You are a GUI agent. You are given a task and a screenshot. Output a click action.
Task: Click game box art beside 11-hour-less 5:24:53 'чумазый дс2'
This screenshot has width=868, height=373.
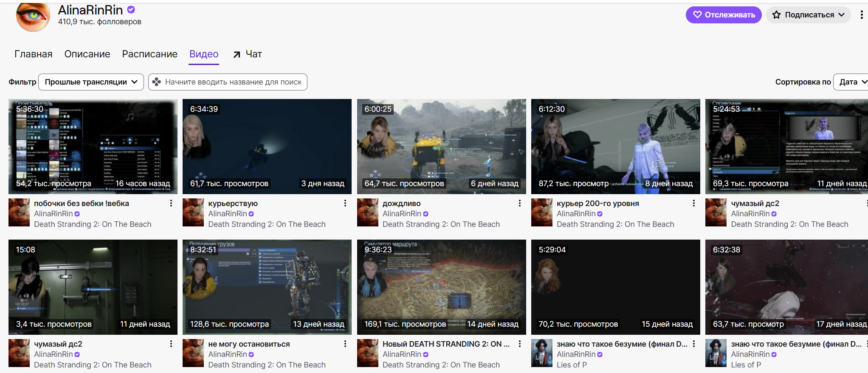[716, 212]
